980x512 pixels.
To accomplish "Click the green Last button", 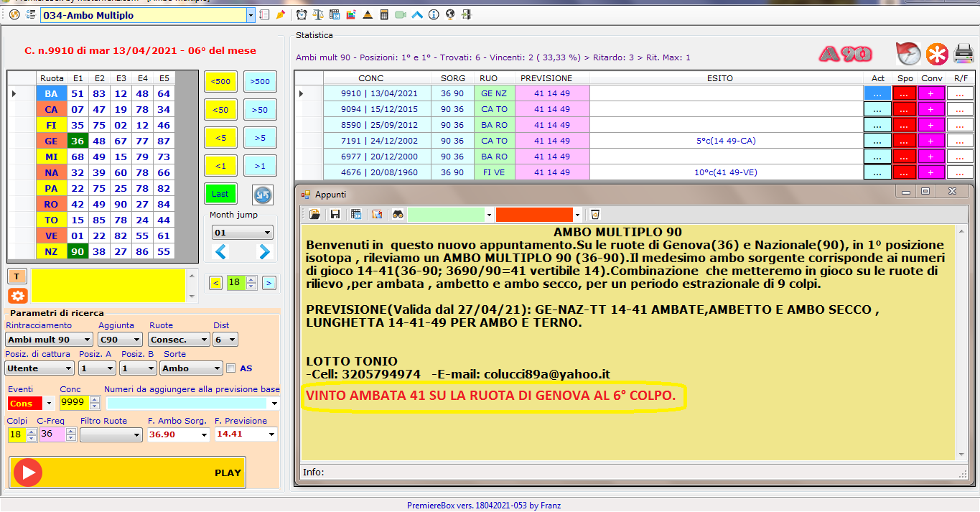I will [x=220, y=194].
